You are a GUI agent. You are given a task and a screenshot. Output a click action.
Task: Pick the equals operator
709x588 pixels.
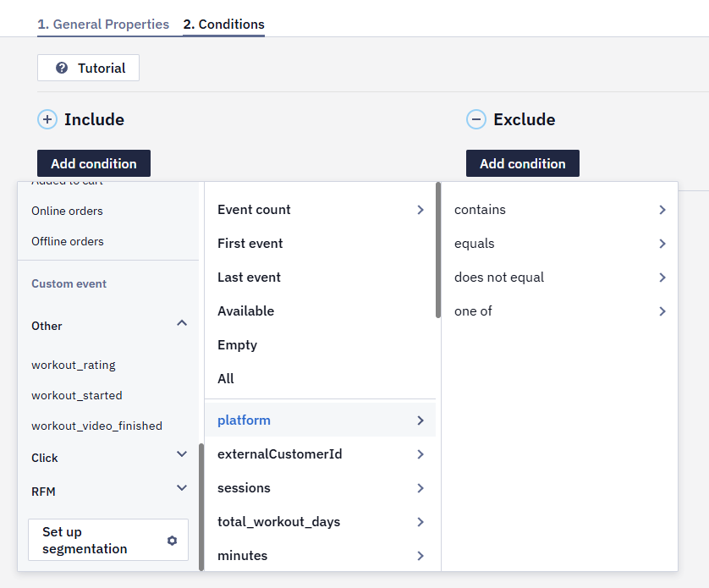point(560,244)
